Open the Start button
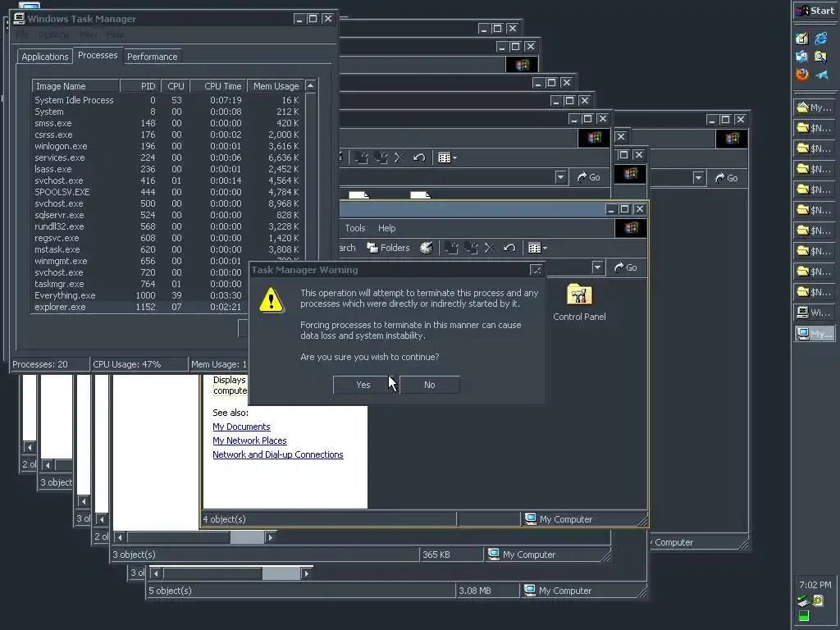This screenshot has height=630, width=840. pyautogui.click(x=815, y=11)
